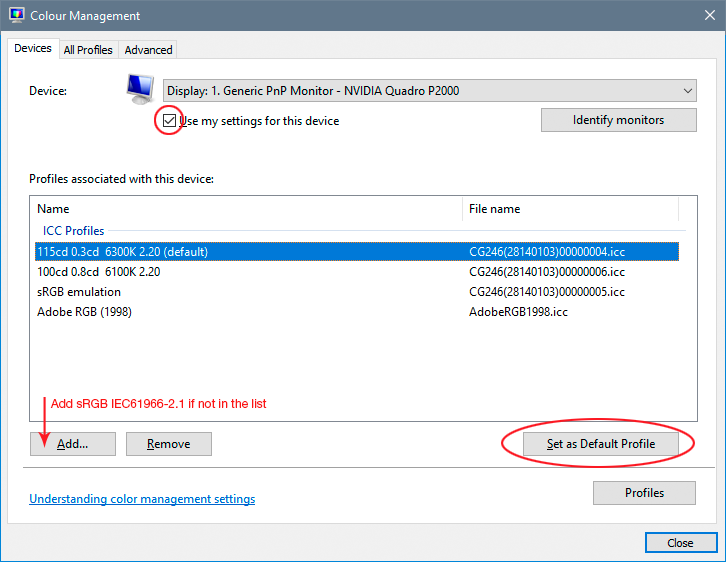Click the monitor device icon
Viewport: 726px width, 562px height.
(x=140, y=89)
